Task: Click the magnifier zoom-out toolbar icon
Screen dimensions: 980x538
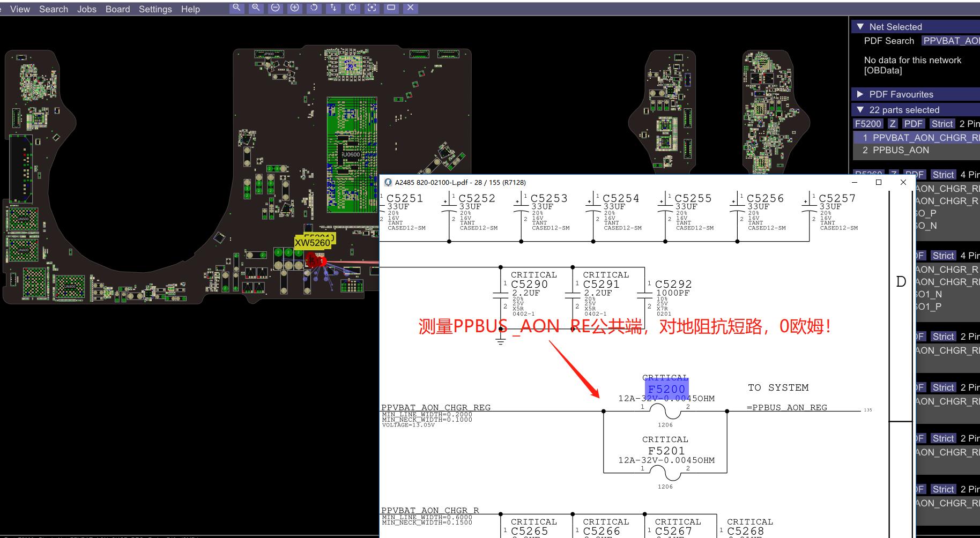Action: (x=236, y=8)
